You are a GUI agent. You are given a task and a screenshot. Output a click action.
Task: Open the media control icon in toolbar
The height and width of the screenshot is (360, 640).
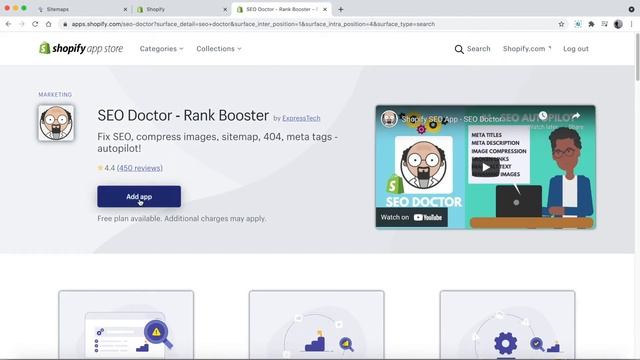coord(604,24)
